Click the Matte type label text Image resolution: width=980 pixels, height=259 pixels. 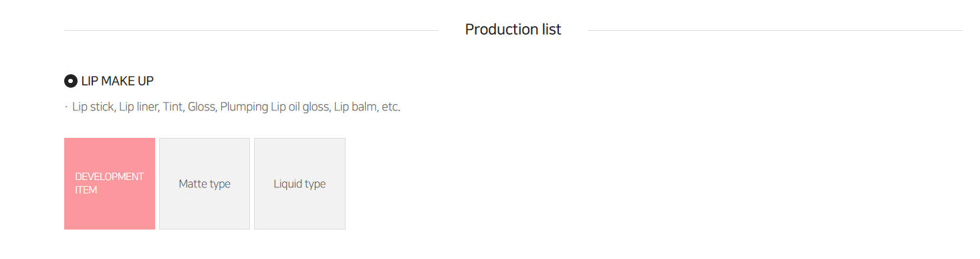click(205, 184)
